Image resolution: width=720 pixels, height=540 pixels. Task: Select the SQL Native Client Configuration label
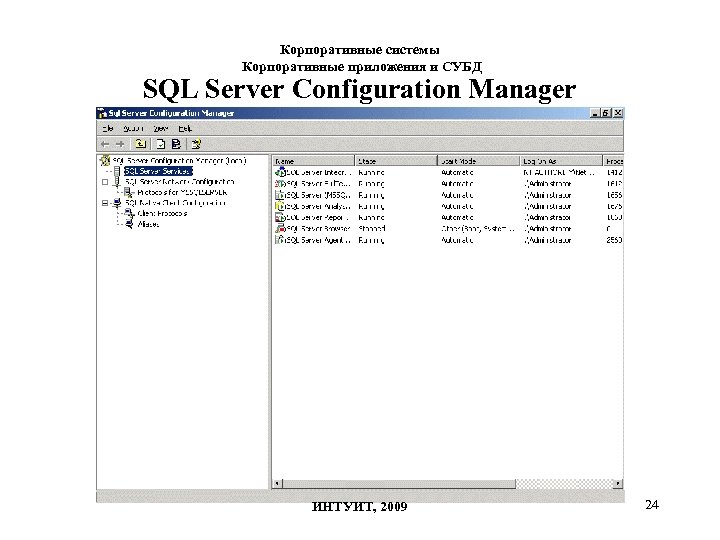coord(175,203)
